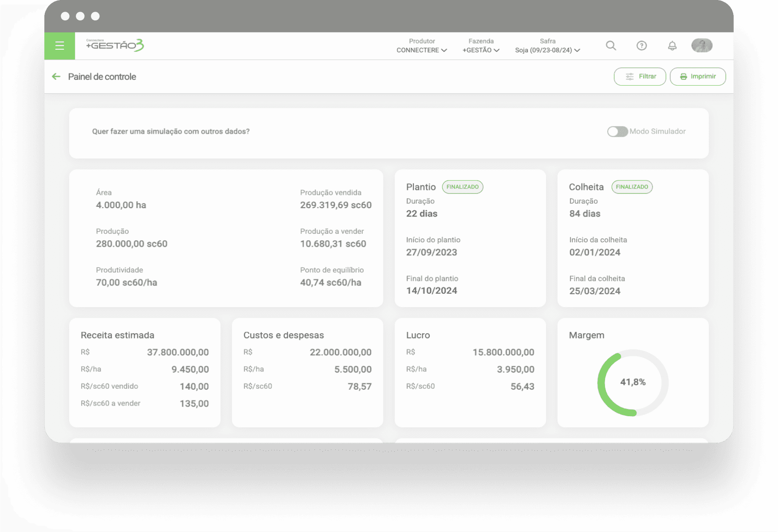
Task: Click the Receita estimada card heading
Action: click(x=118, y=335)
